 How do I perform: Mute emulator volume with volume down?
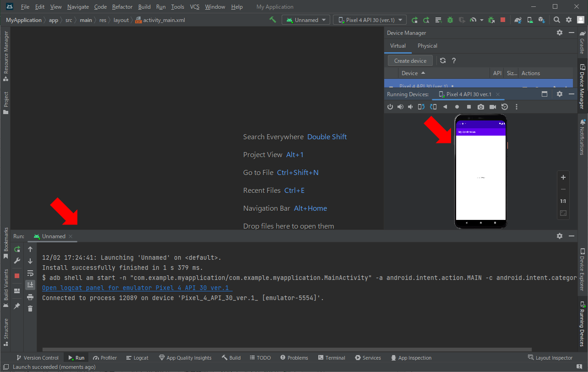tap(411, 107)
